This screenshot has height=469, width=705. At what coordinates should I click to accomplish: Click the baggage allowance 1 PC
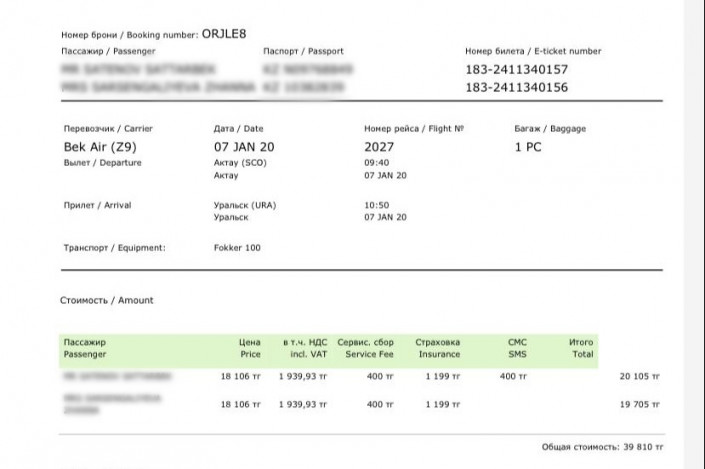point(529,147)
